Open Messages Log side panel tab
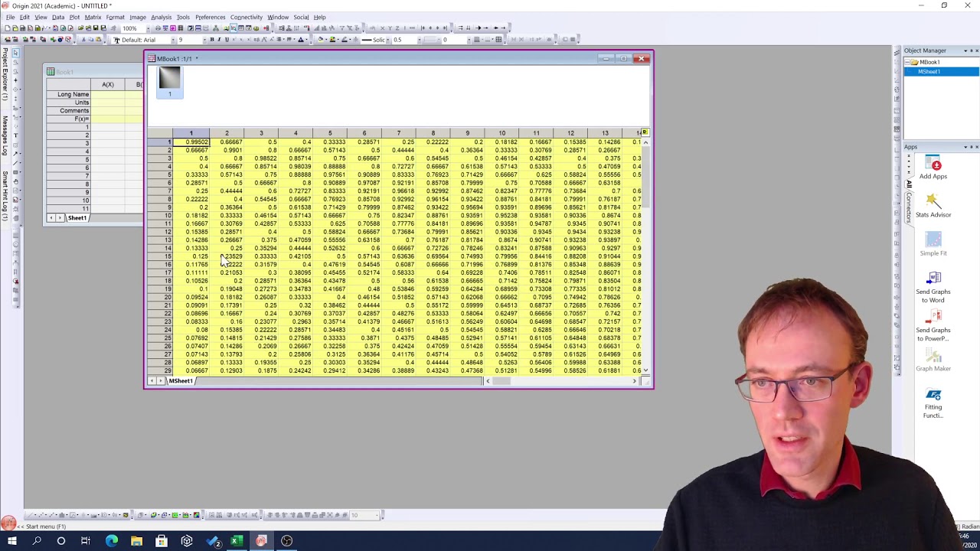 [5, 135]
